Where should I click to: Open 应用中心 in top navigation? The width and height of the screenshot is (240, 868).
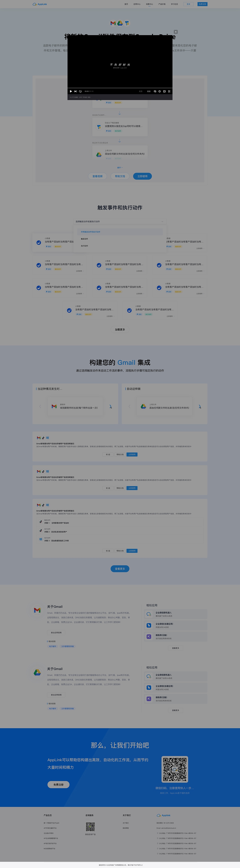tap(137, 4)
